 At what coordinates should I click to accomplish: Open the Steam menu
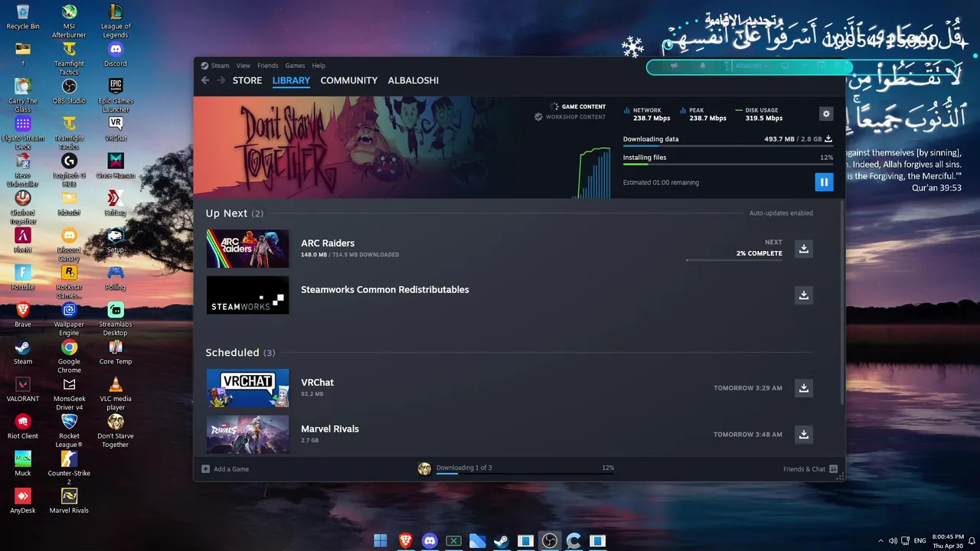[x=220, y=66]
